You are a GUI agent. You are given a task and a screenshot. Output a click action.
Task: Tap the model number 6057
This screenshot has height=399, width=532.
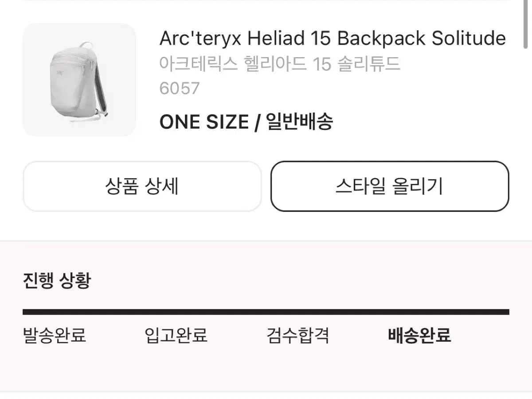click(x=180, y=89)
